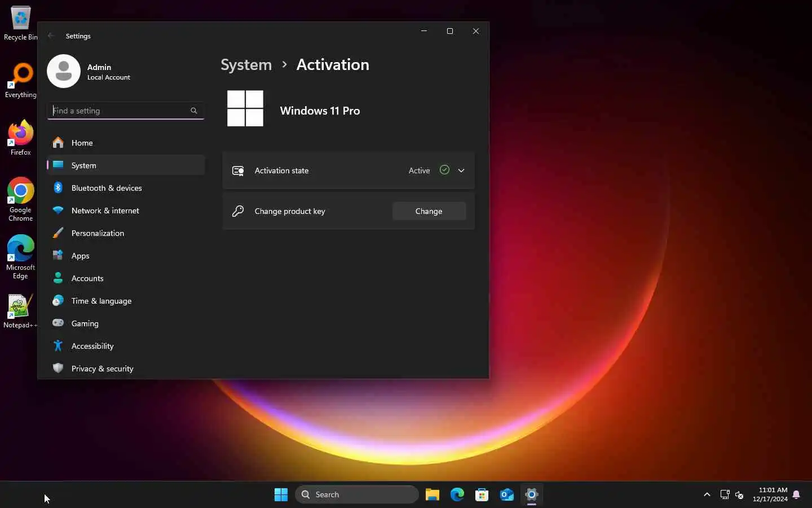Open File Explorer from the taskbar
Viewport: 812px width, 508px height.
pyautogui.click(x=433, y=494)
